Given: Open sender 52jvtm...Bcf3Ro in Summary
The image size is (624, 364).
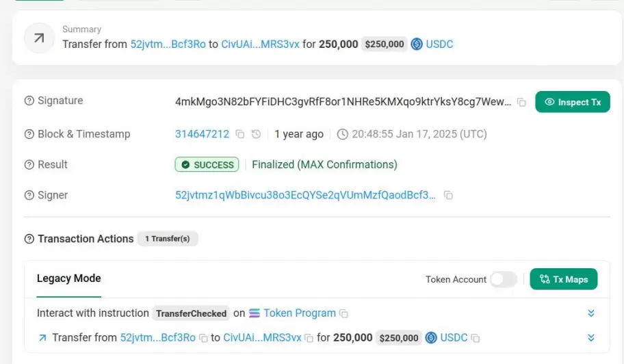Looking at the screenshot, I should pyautogui.click(x=168, y=44).
